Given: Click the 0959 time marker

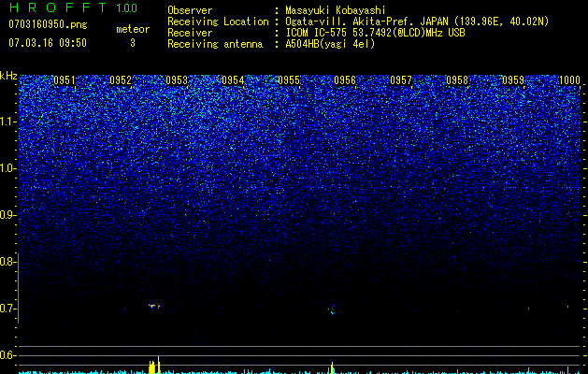Looking at the screenshot, I should (513, 80).
